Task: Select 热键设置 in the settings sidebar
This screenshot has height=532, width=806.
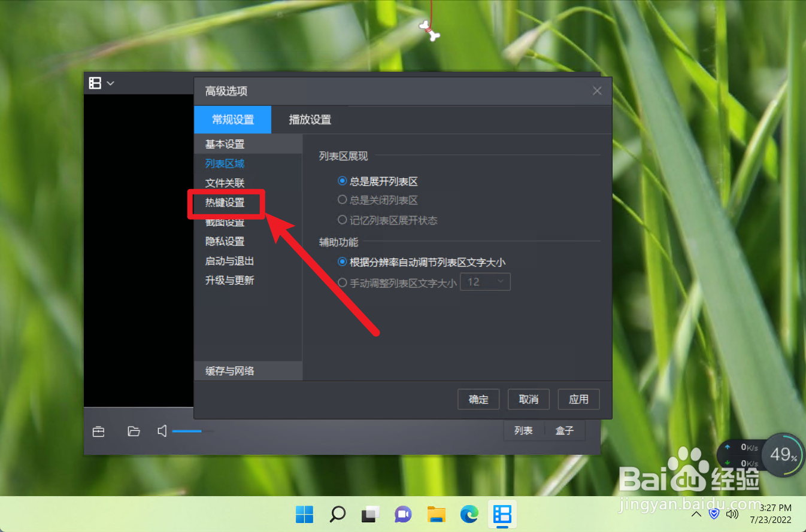Action: (225, 202)
